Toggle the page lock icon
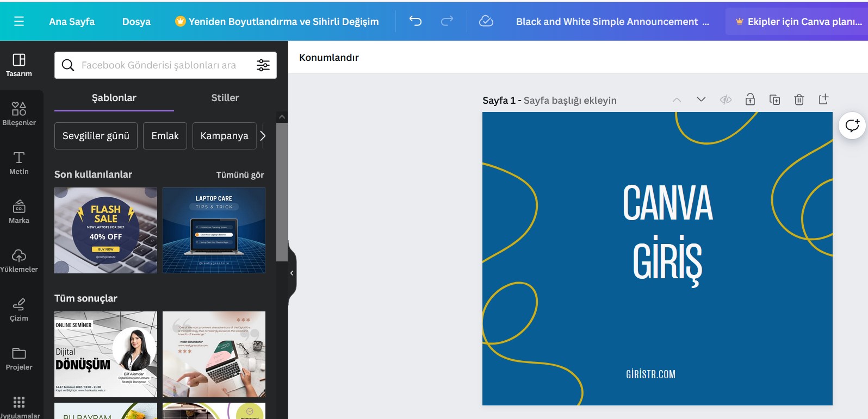 pos(750,99)
